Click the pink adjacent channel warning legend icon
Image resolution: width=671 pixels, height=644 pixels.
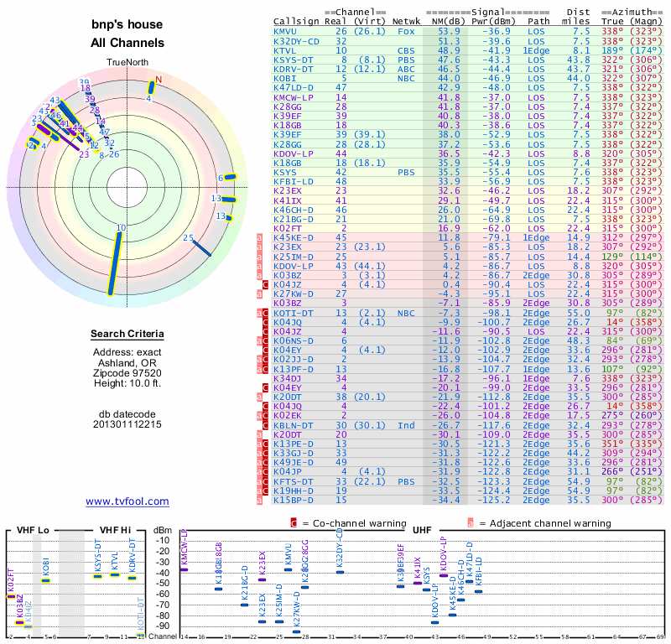coord(471,523)
